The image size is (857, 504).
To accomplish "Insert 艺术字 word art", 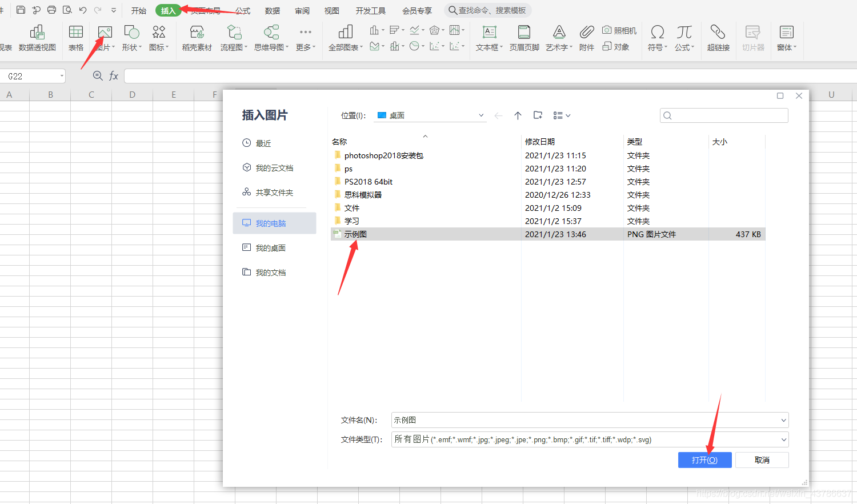I will [559, 38].
